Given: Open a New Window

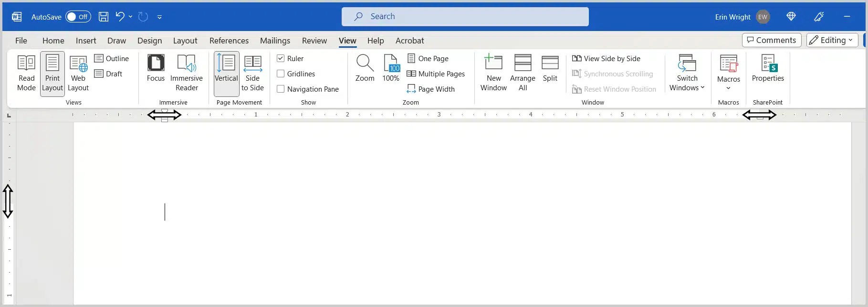Looking at the screenshot, I should pyautogui.click(x=493, y=74).
